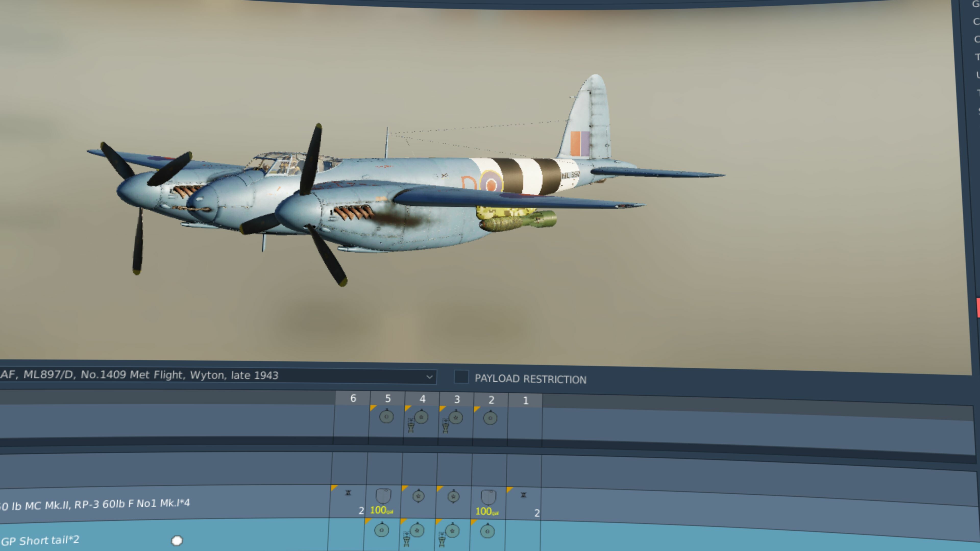Select pylon 1 column header

pyautogui.click(x=525, y=401)
